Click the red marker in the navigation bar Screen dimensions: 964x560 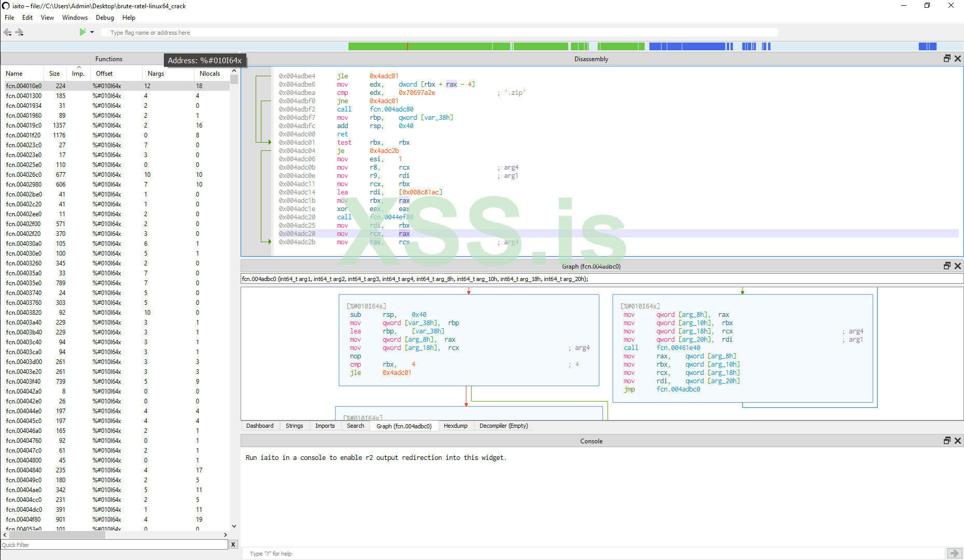pyautogui.click(x=408, y=46)
